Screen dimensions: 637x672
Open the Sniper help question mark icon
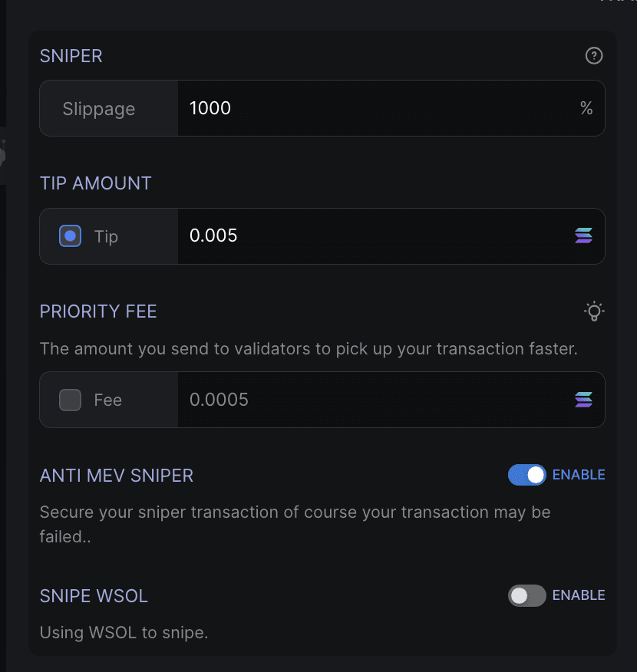pyautogui.click(x=594, y=56)
